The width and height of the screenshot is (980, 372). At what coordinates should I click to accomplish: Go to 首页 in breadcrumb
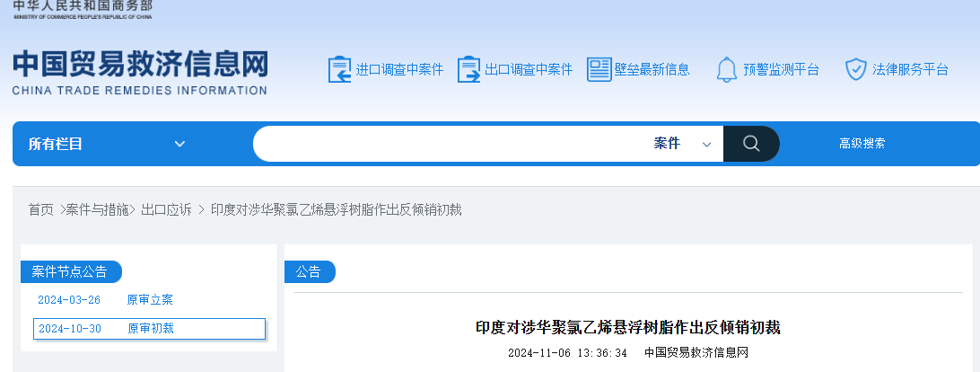[41, 209]
